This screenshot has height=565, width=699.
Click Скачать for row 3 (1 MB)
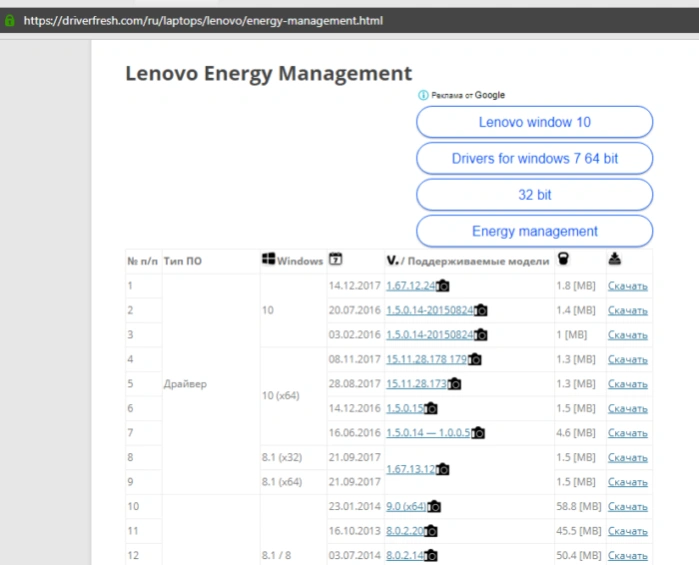coord(628,335)
